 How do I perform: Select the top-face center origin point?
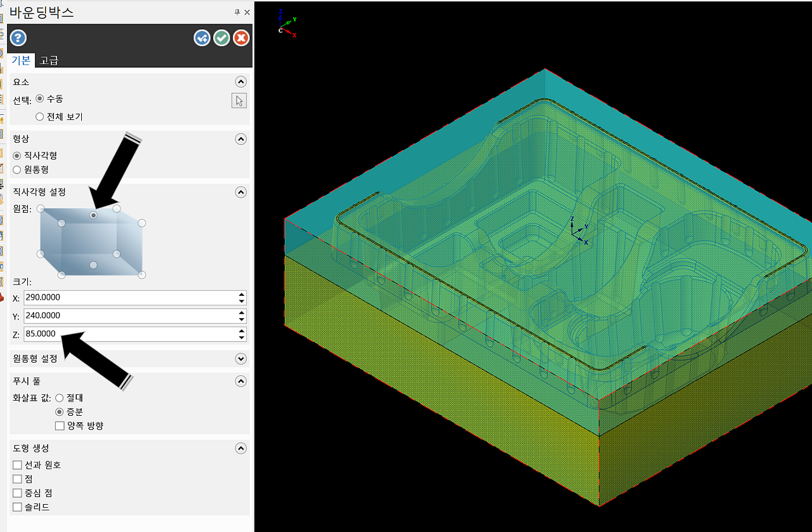(x=93, y=215)
